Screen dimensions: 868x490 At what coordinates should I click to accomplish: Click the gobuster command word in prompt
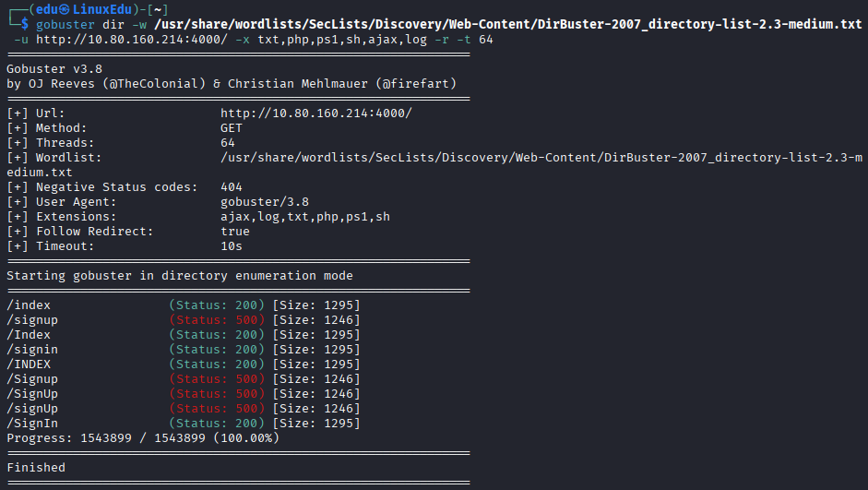click(65, 24)
